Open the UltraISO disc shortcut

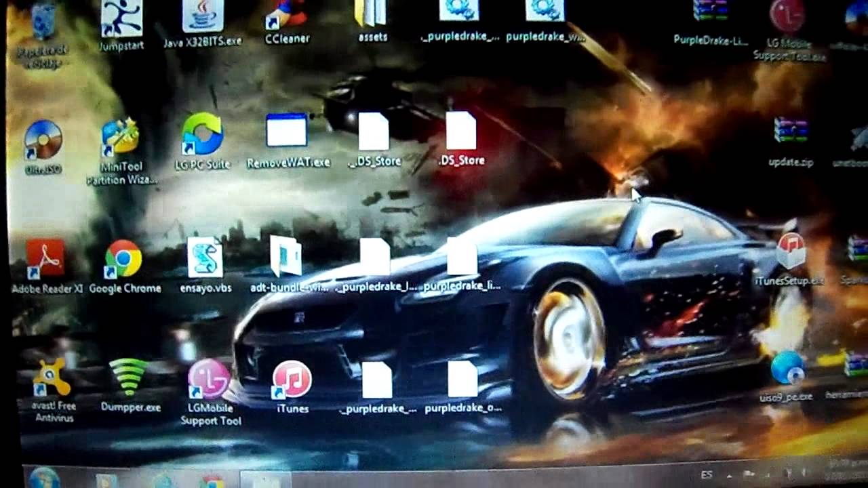point(43,148)
